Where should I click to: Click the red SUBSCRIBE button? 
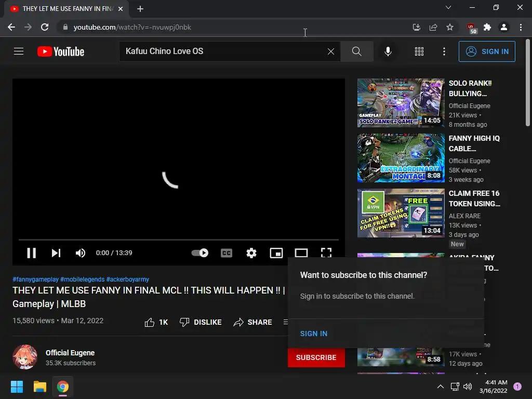coord(316,357)
